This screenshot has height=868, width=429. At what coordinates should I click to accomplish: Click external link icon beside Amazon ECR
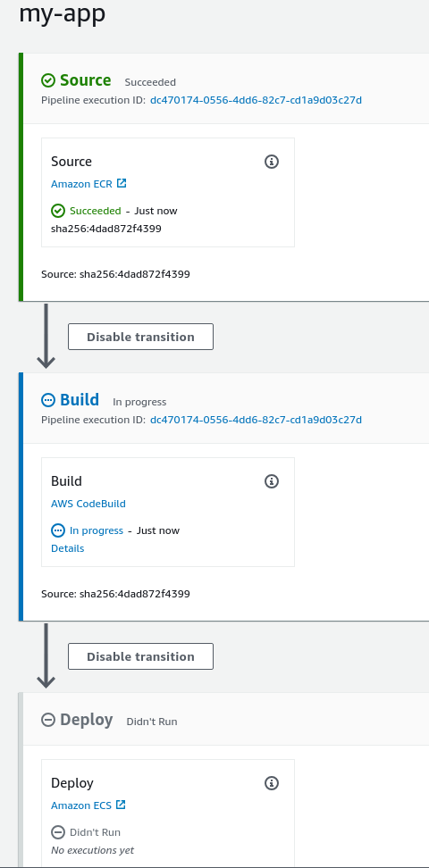click(x=122, y=183)
